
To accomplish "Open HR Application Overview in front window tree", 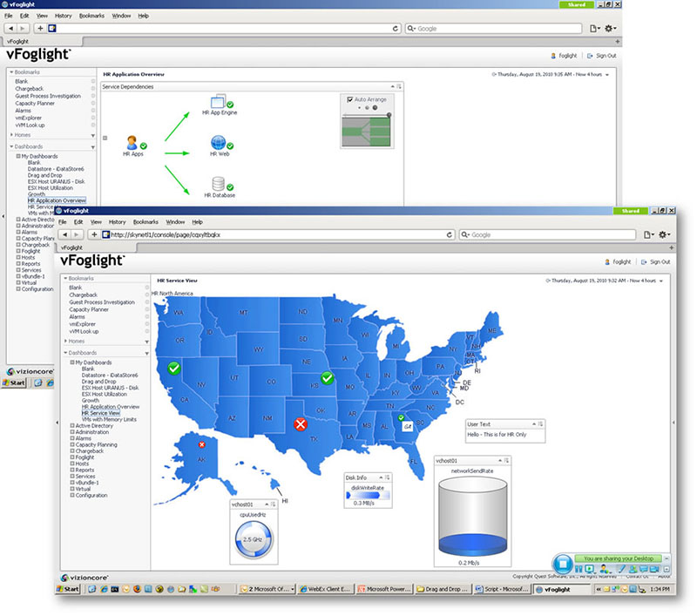I will click(x=111, y=407).
